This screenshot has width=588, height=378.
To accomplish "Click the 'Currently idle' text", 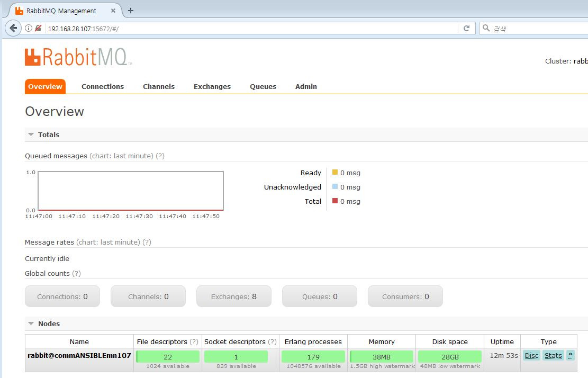I will [47, 259].
